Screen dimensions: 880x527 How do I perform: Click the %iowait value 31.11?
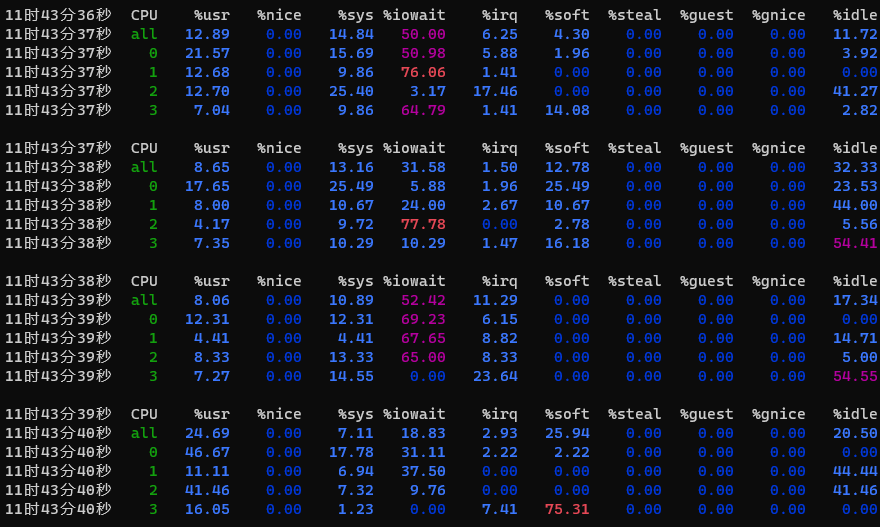(423, 452)
